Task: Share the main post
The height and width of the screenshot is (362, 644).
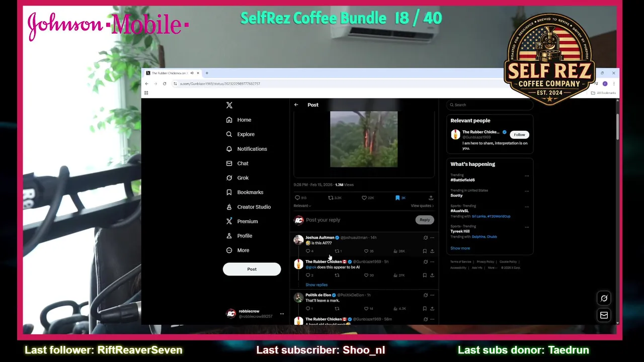Action: click(x=431, y=198)
